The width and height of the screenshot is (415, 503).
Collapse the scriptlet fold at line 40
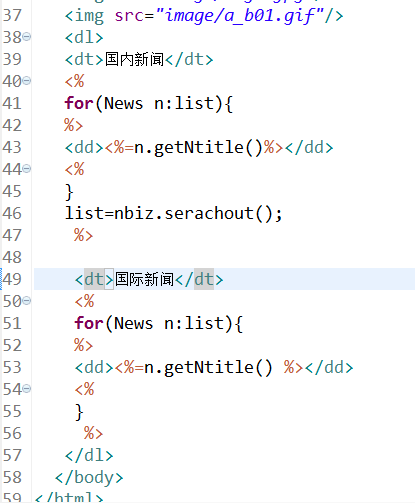(27, 80)
